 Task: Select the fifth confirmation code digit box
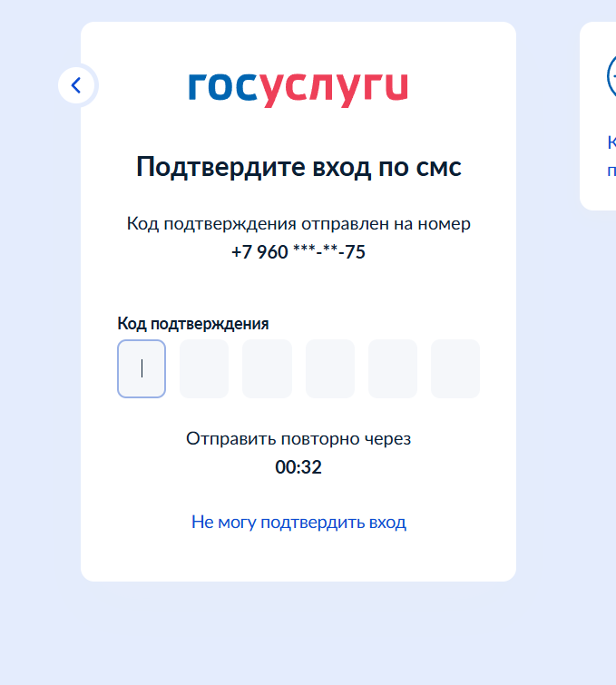(393, 368)
